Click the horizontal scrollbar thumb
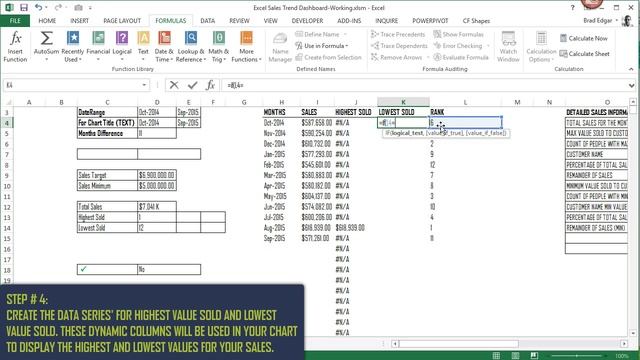The width and height of the screenshot is (640, 360). click(459, 344)
